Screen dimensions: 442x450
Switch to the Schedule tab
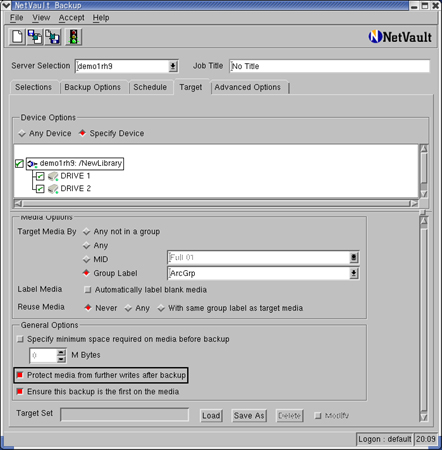[x=150, y=87]
